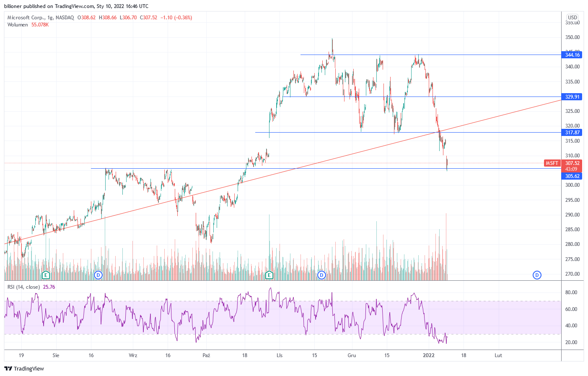This screenshot has height=376, width=588.
Task: Click the red MSFT symbol tag
Action: 552,163
